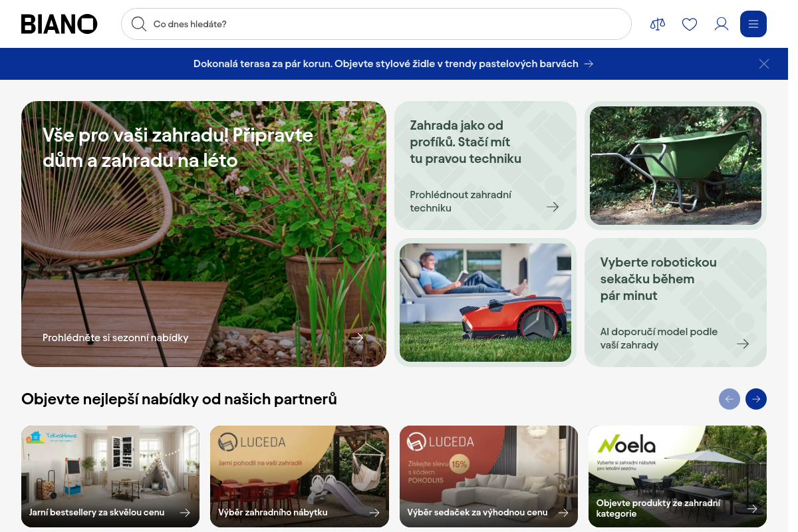Open the hamburger menu button
The width and height of the screenshot is (798, 532).
pyautogui.click(x=753, y=24)
